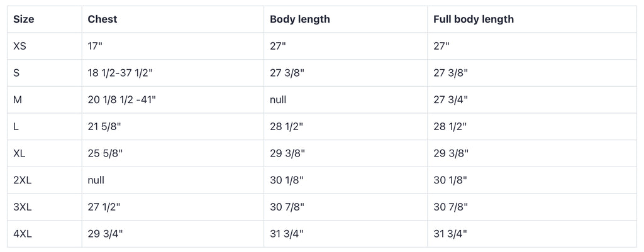Image resolution: width=644 pixels, height=252 pixels.
Task: Click chest value 29 3/4" for 4XL
Action: [106, 234]
